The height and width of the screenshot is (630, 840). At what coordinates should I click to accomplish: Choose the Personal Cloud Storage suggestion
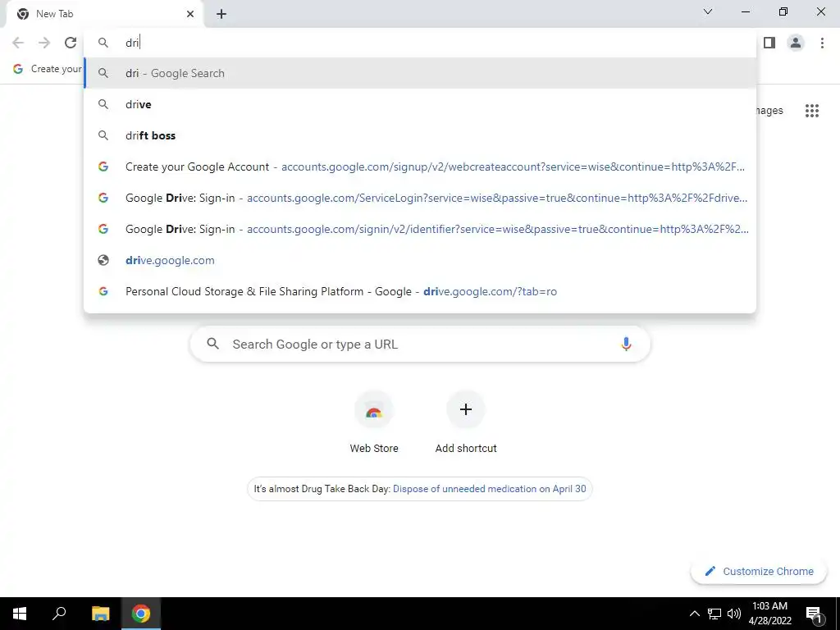[420, 291]
